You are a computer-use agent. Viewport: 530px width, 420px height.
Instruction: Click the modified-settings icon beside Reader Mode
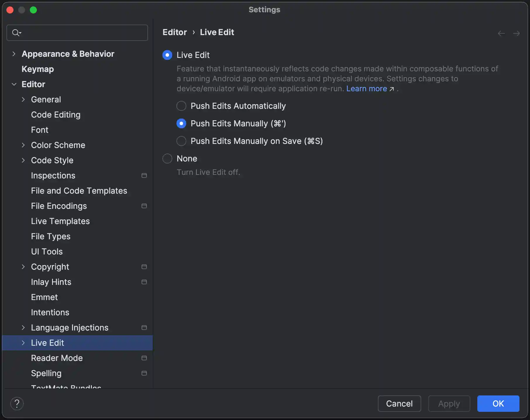tap(144, 358)
